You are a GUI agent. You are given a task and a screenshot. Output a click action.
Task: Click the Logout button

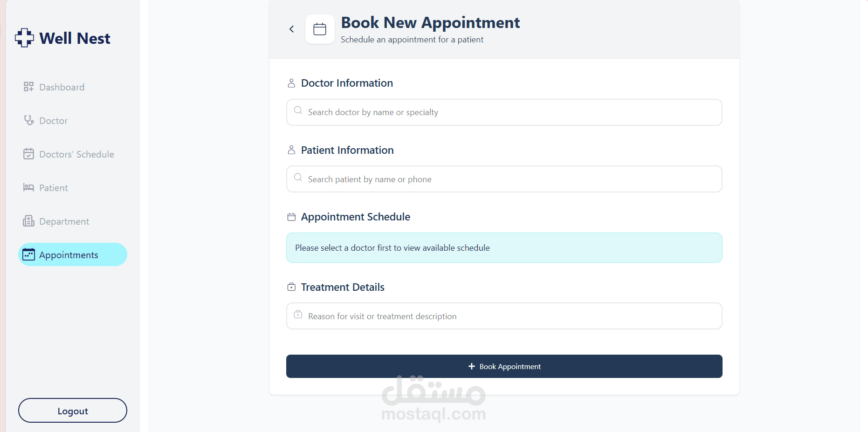tap(73, 411)
